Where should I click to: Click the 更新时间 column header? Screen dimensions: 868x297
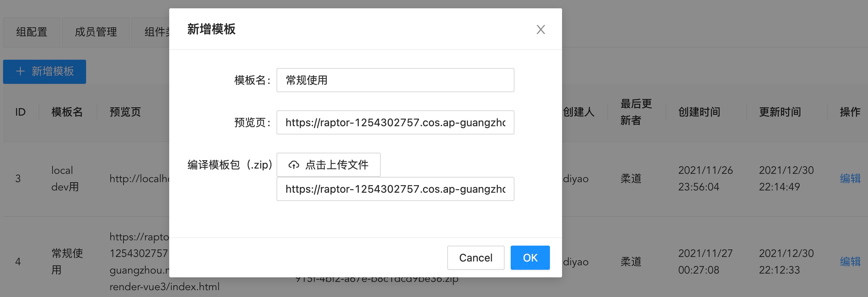[x=780, y=112]
